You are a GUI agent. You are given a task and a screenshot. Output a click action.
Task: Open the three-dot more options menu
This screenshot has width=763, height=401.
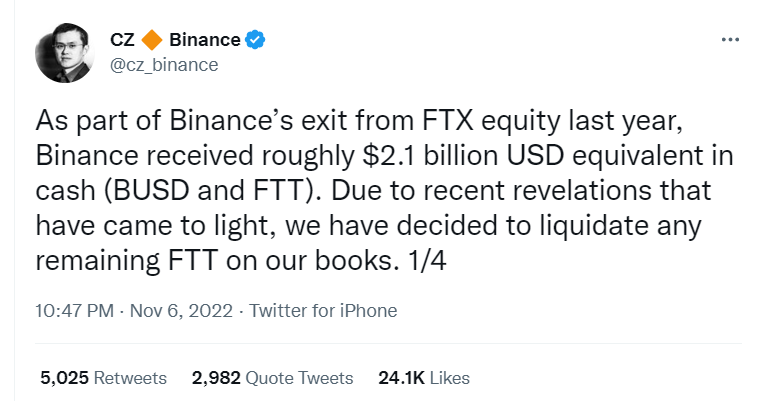[730, 40]
